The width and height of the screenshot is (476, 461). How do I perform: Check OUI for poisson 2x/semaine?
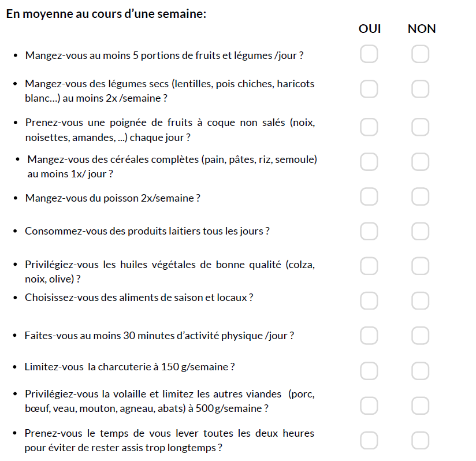[x=369, y=197]
